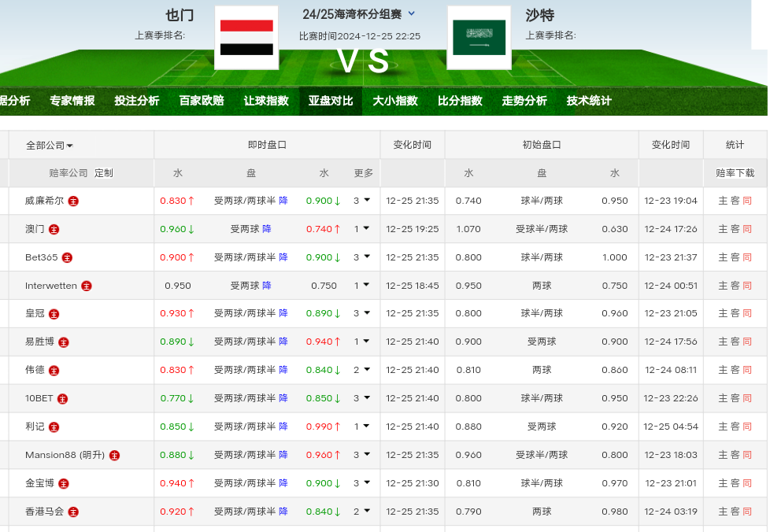Click the 定制 customize link
The image size is (770, 532).
[104, 173]
